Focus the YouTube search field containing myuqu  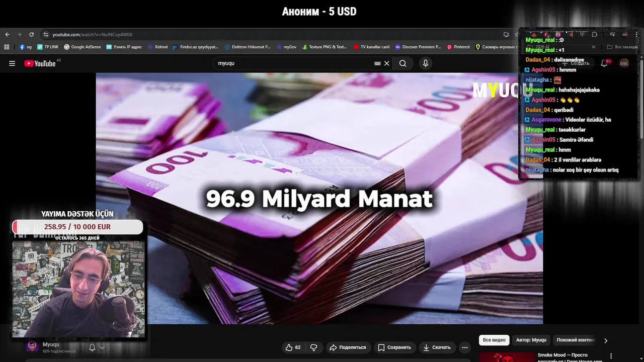(294, 63)
